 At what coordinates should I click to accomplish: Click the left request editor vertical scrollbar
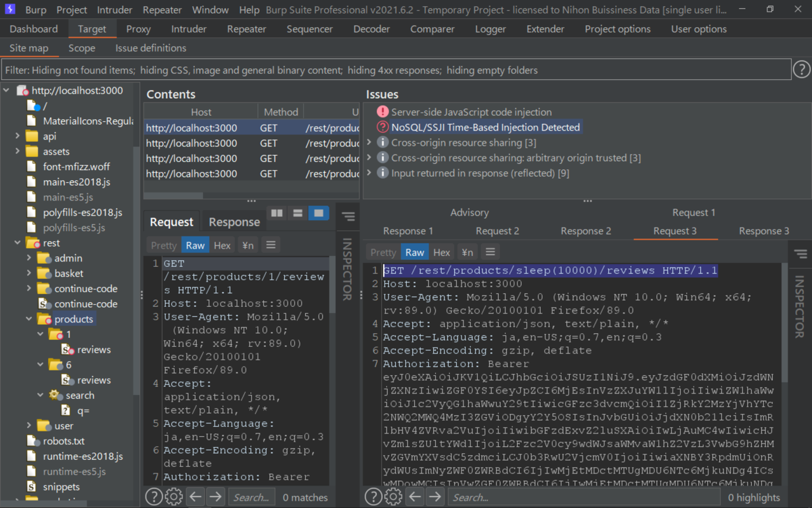click(332, 284)
